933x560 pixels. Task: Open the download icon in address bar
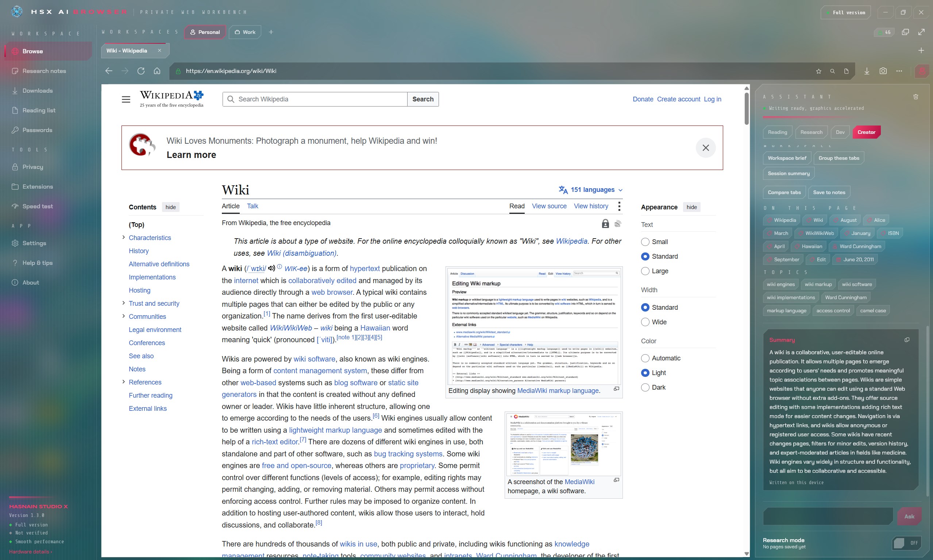(x=867, y=71)
